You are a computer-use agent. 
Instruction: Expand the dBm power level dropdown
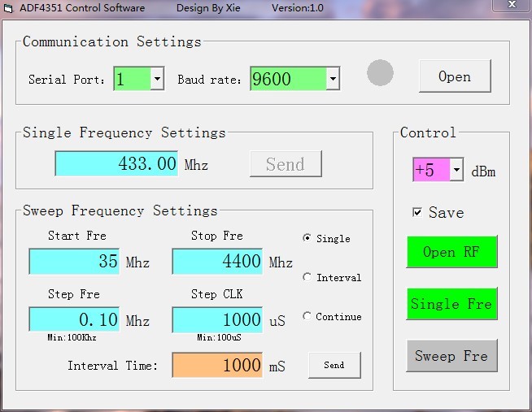[456, 171]
